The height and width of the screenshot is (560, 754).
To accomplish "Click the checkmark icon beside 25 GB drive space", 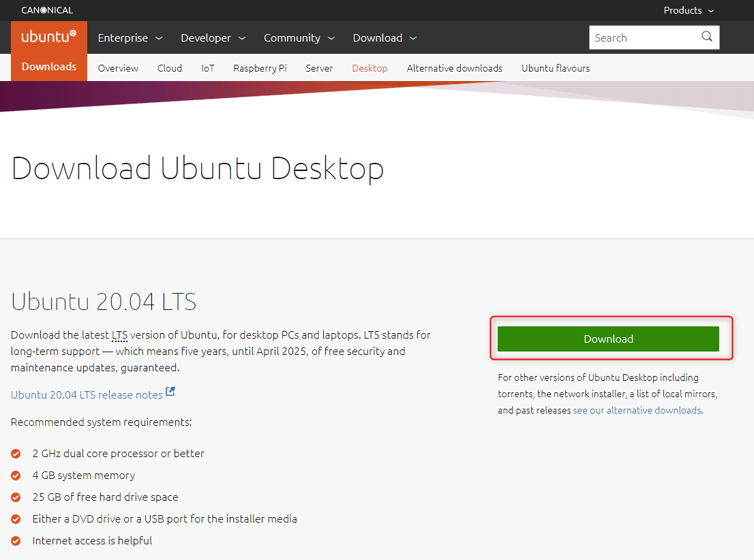I will [x=16, y=497].
